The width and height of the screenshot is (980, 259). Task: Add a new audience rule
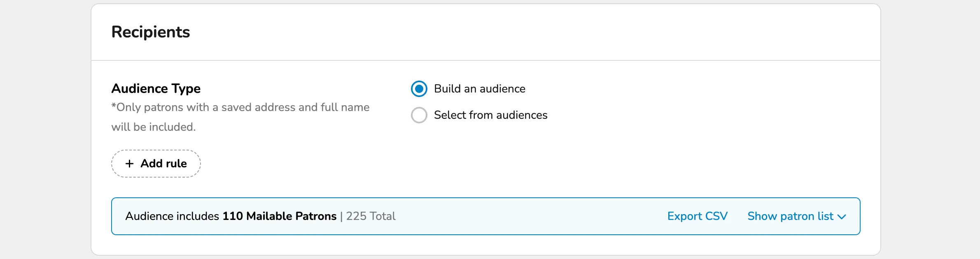(x=156, y=164)
